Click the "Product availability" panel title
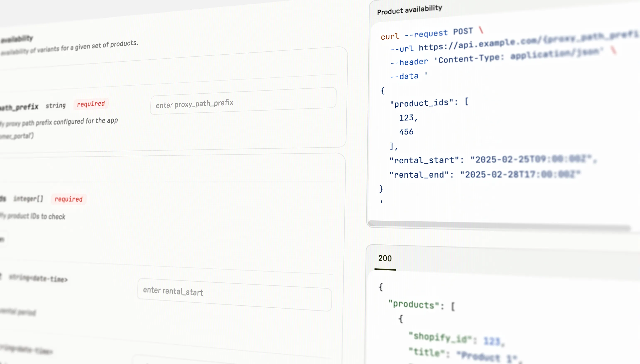640x364 pixels. (x=410, y=10)
